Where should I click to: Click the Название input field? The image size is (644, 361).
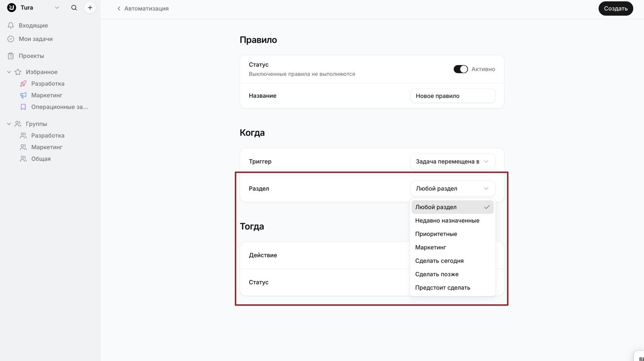pyautogui.click(x=452, y=96)
